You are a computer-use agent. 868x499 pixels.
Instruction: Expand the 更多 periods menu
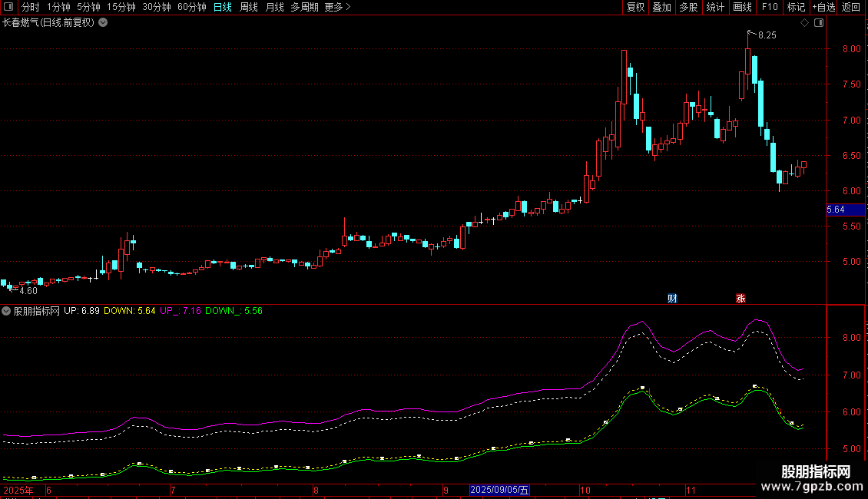[x=337, y=7]
